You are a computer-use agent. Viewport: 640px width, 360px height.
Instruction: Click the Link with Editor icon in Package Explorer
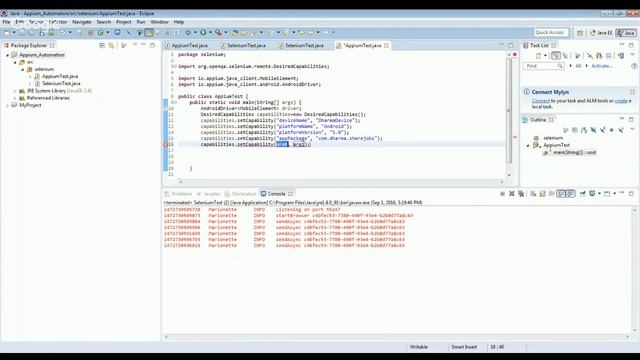pyautogui.click(x=111, y=45)
